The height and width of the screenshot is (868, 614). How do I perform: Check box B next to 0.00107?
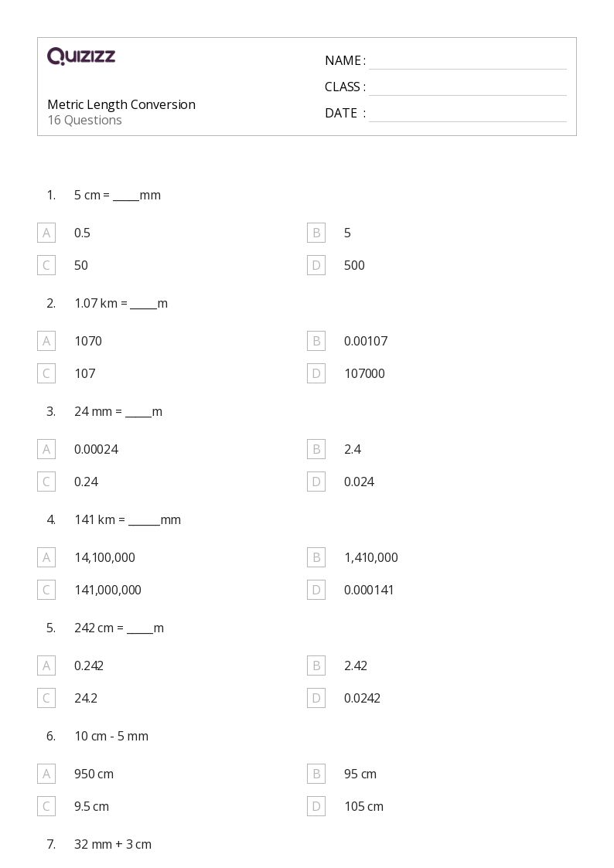316,341
